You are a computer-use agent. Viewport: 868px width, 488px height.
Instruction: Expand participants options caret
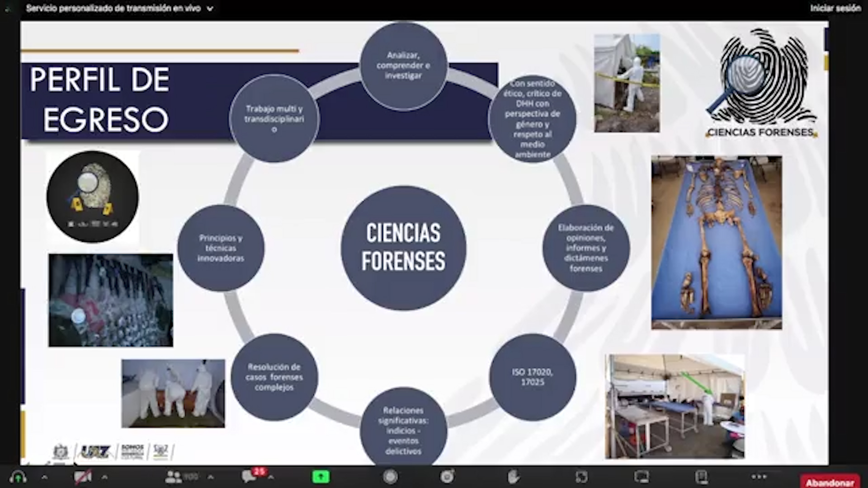click(x=211, y=477)
